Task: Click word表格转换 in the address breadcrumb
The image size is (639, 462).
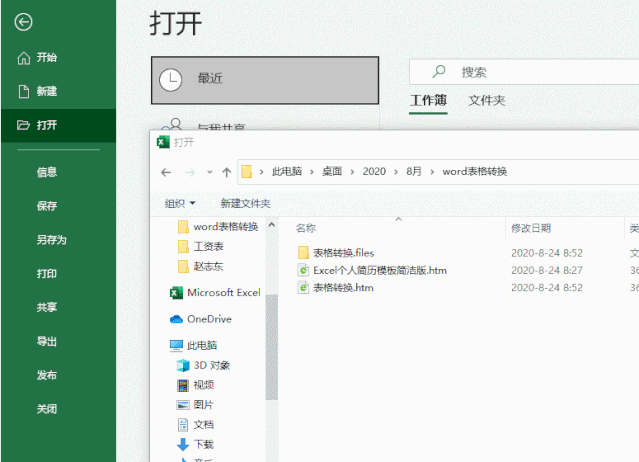Action: [475, 172]
